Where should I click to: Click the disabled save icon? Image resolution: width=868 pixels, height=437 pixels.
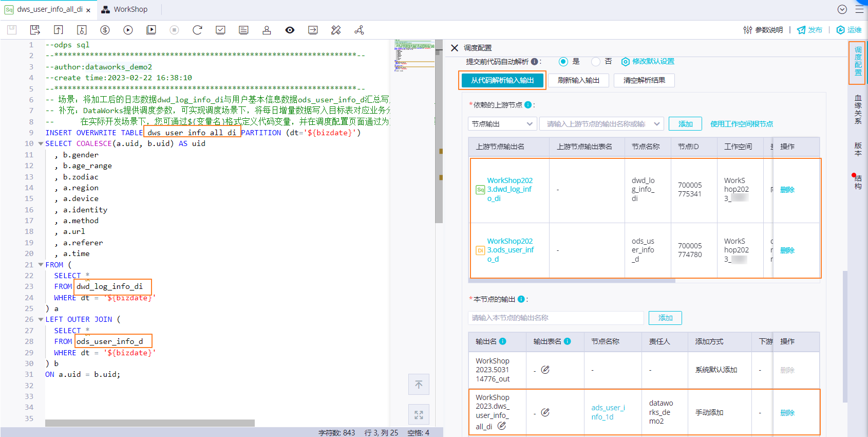(x=12, y=30)
